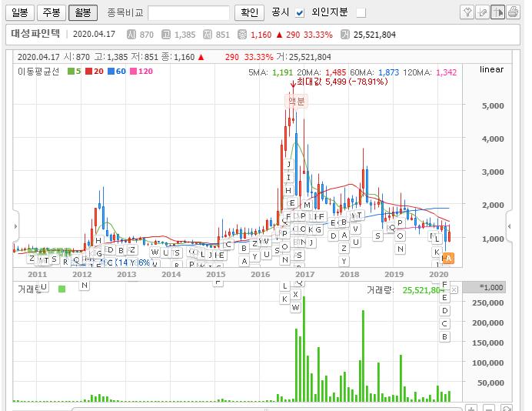Viewport: 532px width, 411px height.
Task: Click the volume icon beside 25,521,804
Action: pyautogui.click(x=345, y=35)
